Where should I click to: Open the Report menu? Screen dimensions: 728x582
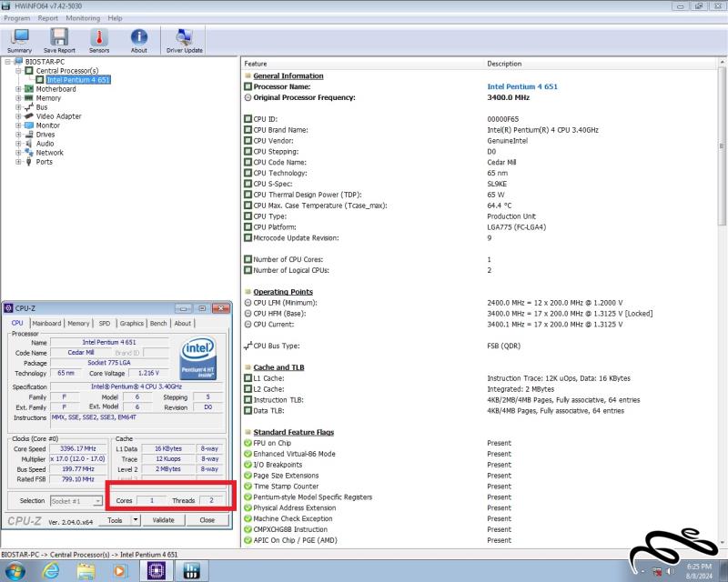point(48,18)
